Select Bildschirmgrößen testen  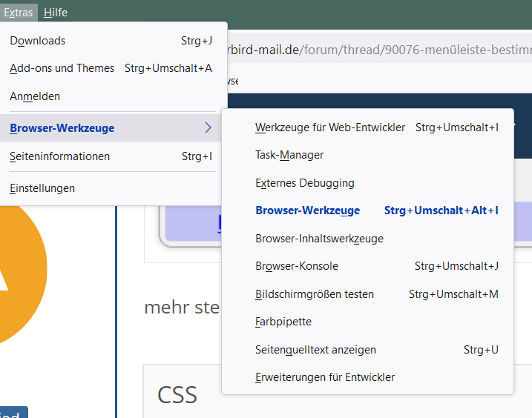315,294
